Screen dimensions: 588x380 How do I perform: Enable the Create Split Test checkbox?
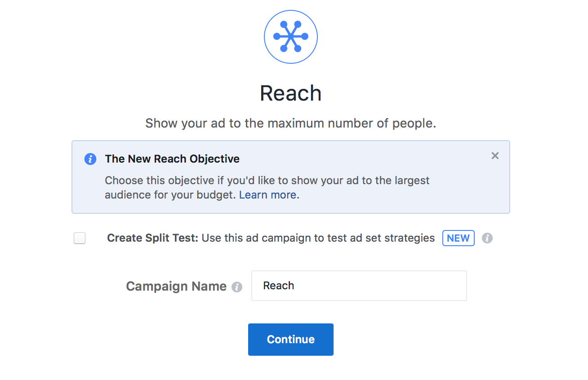coord(80,238)
